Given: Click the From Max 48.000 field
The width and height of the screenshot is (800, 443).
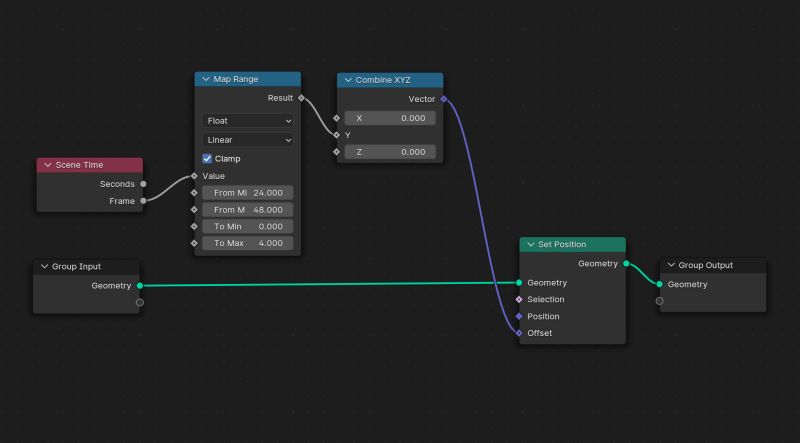Looking at the screenshot, I should (247, 210).
